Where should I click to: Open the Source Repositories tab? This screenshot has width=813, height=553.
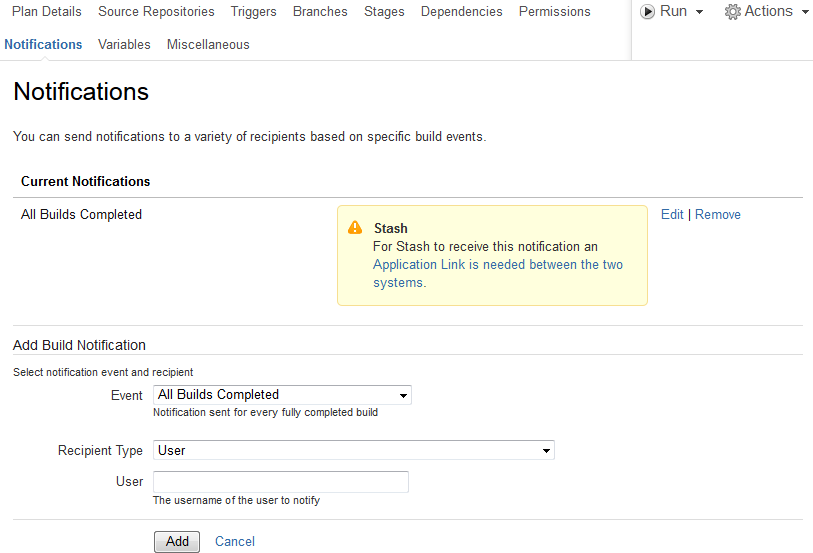coord(156,12)
